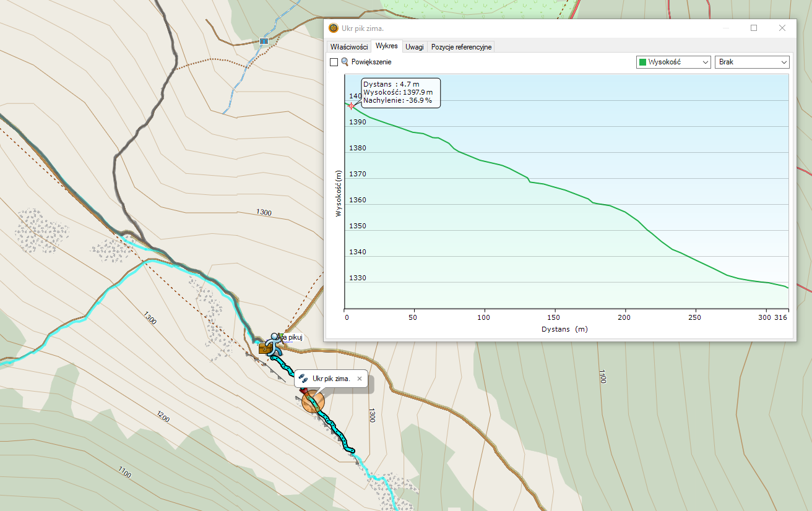Expand the Brak secondary data dropdown

click(752, 62)
